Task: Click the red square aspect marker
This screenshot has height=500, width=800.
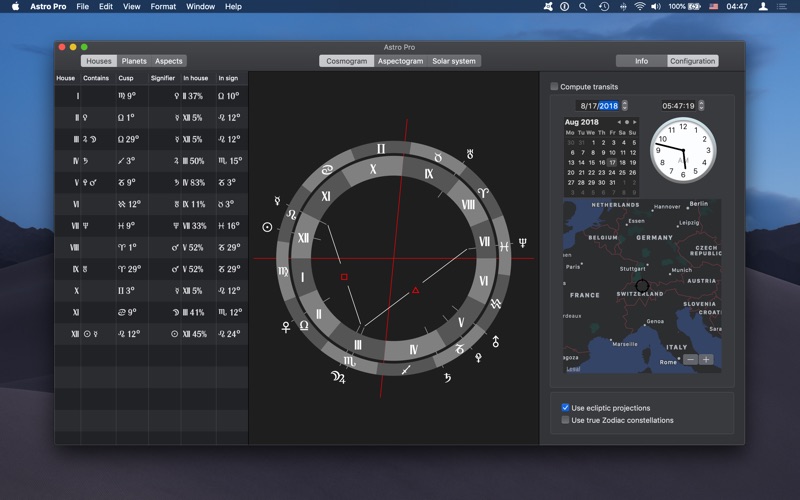Action: coord(344,277)
